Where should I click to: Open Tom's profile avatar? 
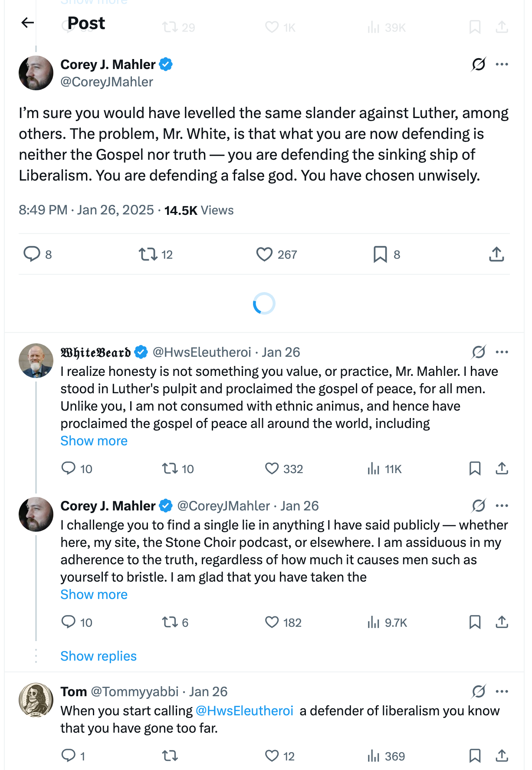click(x=36, y=700)
